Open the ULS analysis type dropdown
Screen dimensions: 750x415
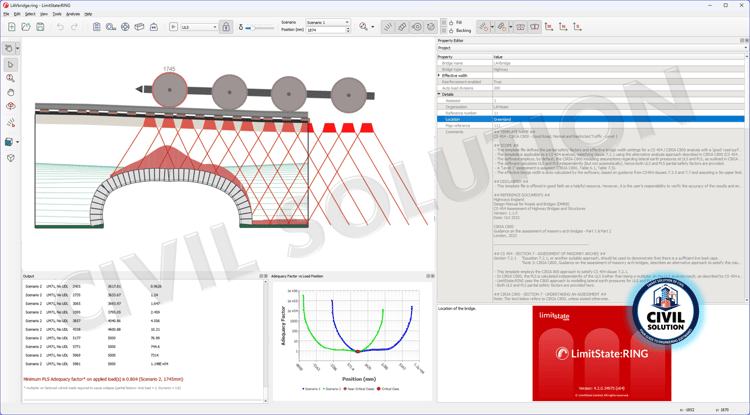coord(199,27)
